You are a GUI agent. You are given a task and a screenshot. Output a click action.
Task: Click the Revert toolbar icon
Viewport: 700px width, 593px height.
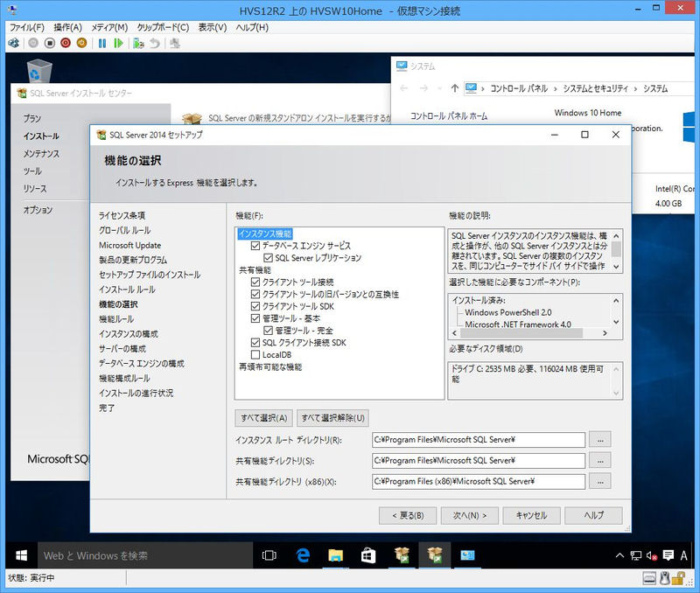155,43
